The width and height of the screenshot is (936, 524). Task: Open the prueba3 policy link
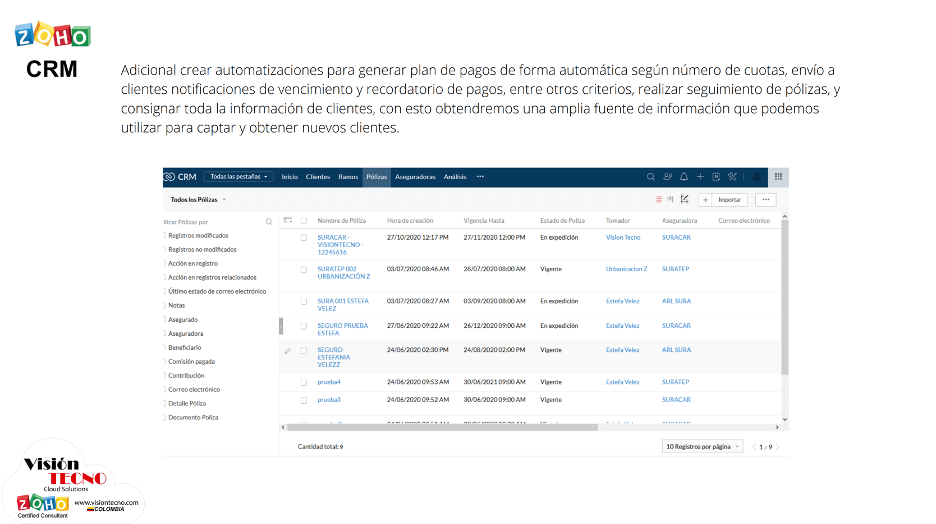point(329,400)
